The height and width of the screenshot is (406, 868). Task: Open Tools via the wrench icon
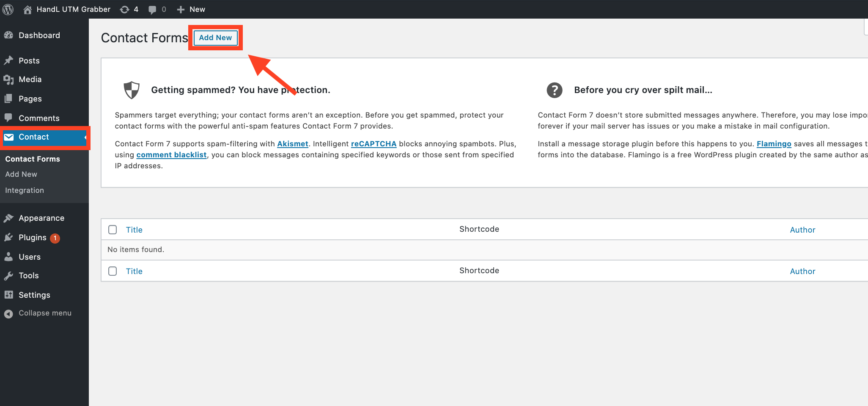[9, 275]
